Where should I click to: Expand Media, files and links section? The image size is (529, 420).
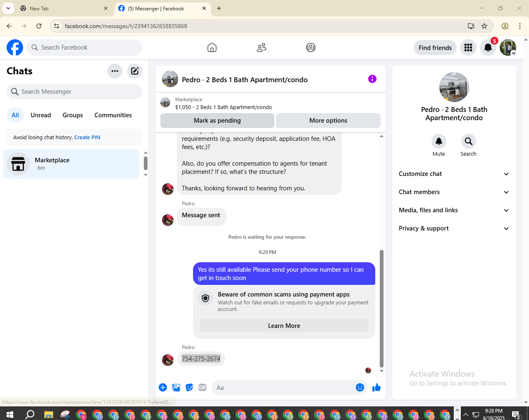tap(454, 210)
